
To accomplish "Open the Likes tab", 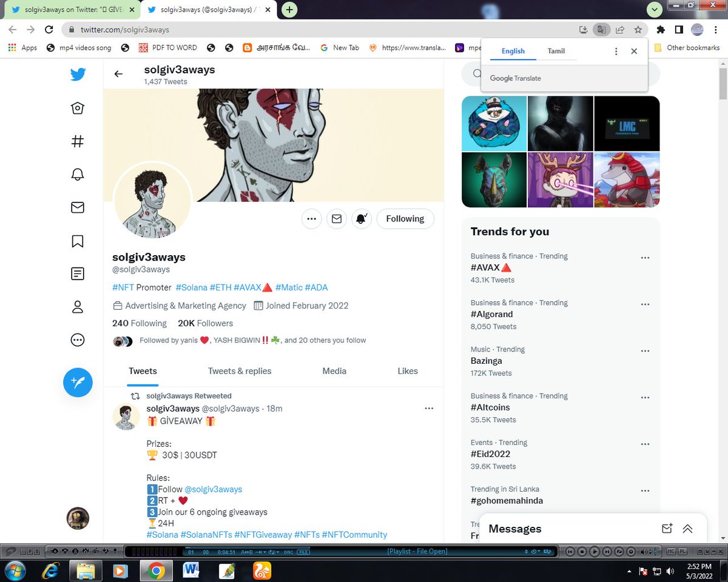I will click(408, 371).
